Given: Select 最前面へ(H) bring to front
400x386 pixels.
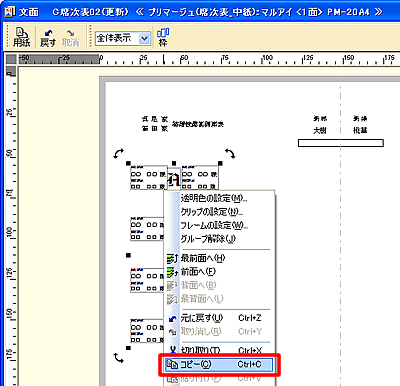Looking at the screenshot, I should coord(203,258).
